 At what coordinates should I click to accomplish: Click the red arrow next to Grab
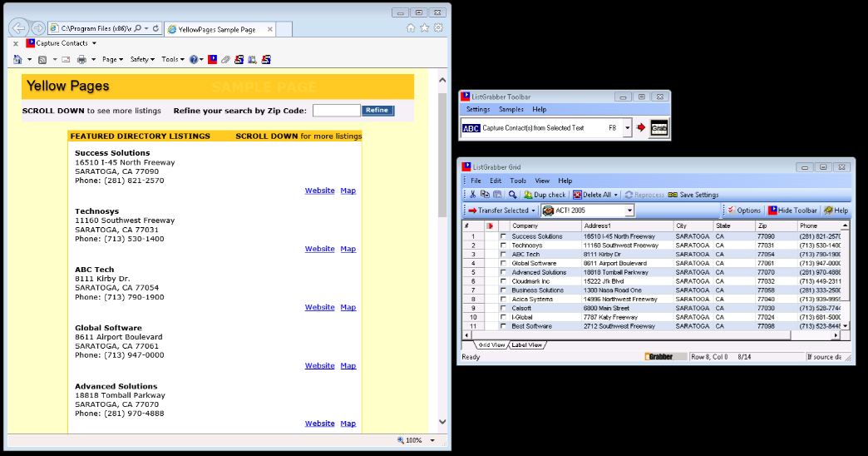click(641, 127)
